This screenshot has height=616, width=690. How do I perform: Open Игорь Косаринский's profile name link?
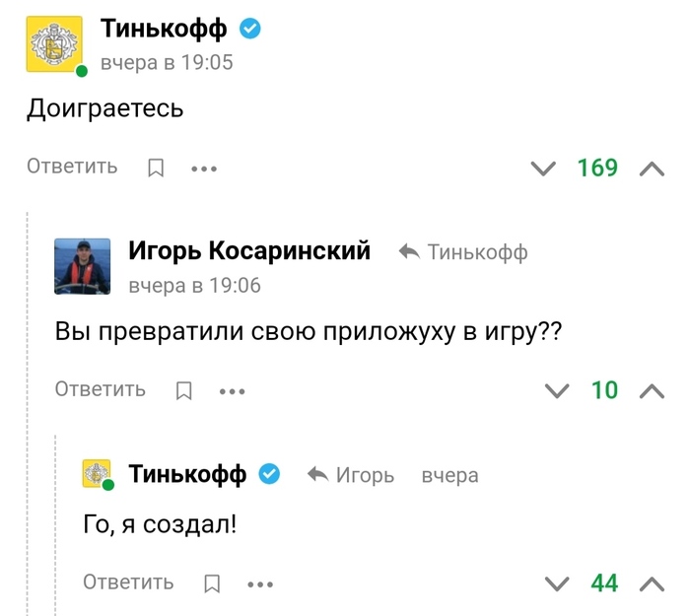[249, 251]
